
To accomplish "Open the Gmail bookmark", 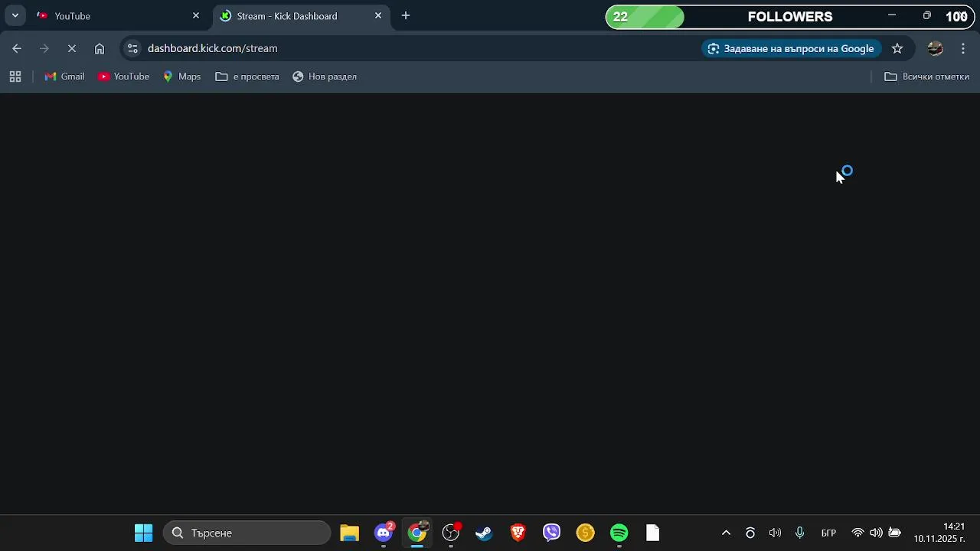I will 64,77.
